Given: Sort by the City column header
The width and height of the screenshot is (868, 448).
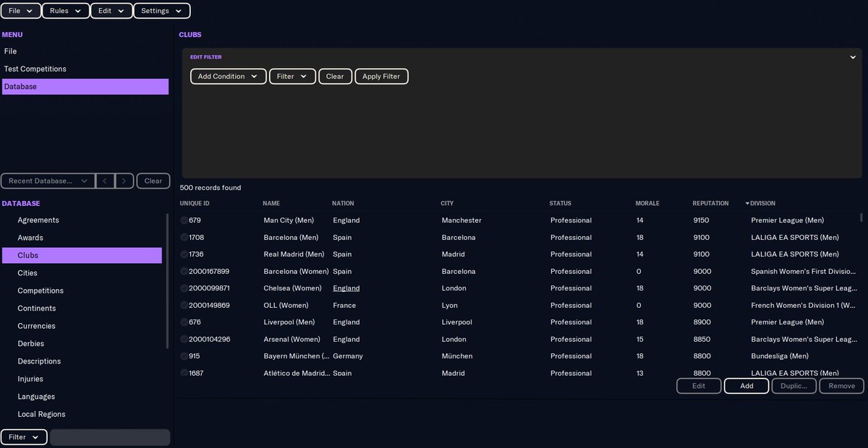Looking at the screenshot, I should click(x=447, y=204).
